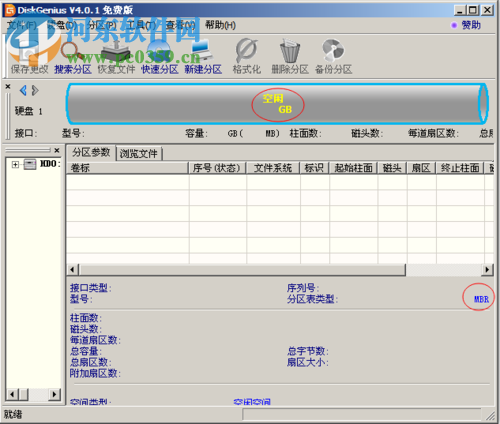This screenshot has height=424, width=500.
Task: Switch to the 浏览文件 tab
Action: [139, 154]
